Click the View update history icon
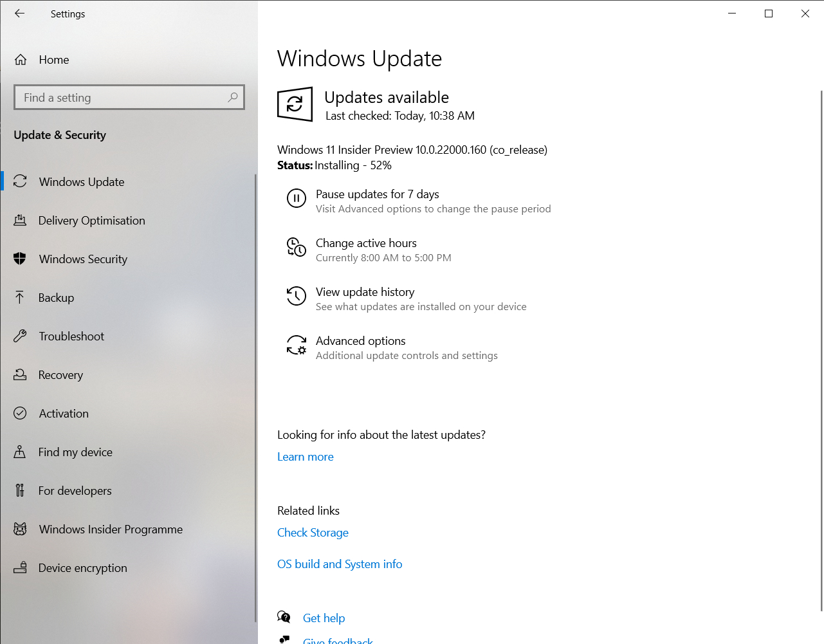 click(x=297, y=296)
